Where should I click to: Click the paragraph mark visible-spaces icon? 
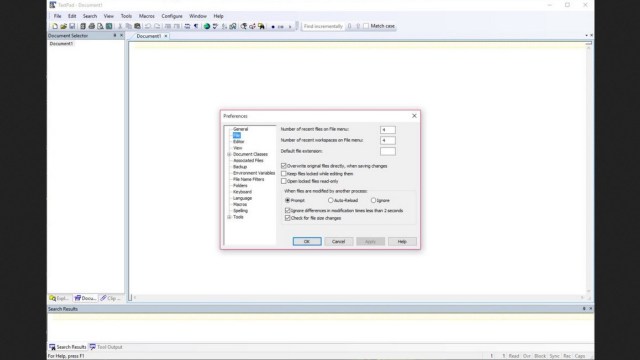196,26
